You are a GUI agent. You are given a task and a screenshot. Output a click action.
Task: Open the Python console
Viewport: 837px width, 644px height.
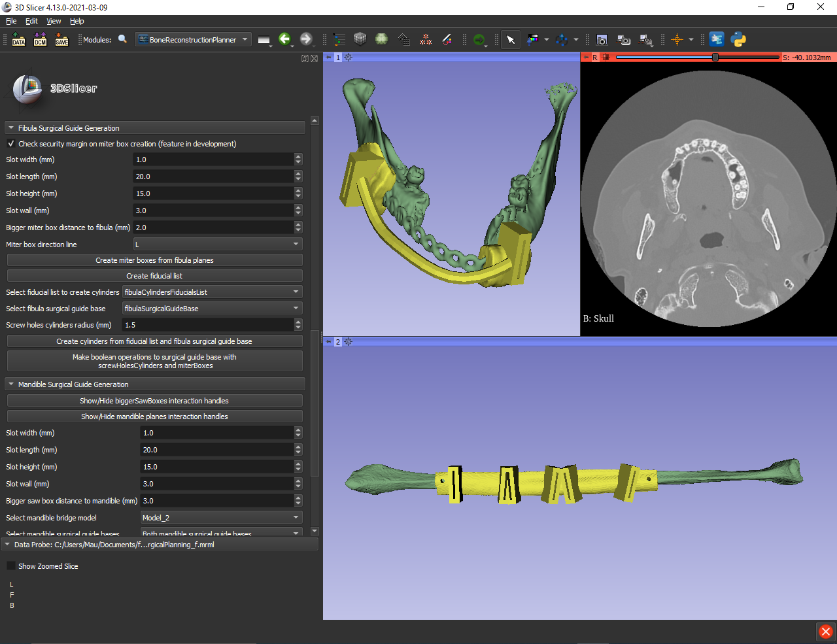pos(738,39)
